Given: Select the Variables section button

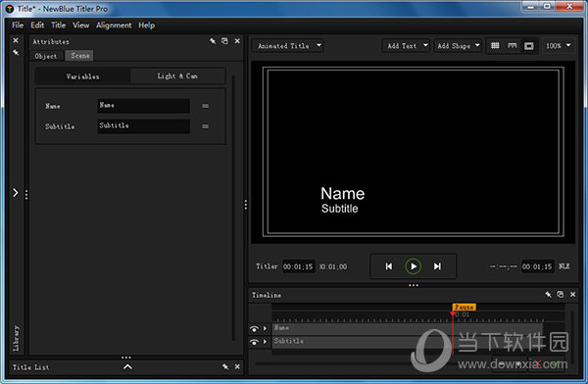Looking at the screenshot, I should (x=83, y=76).
